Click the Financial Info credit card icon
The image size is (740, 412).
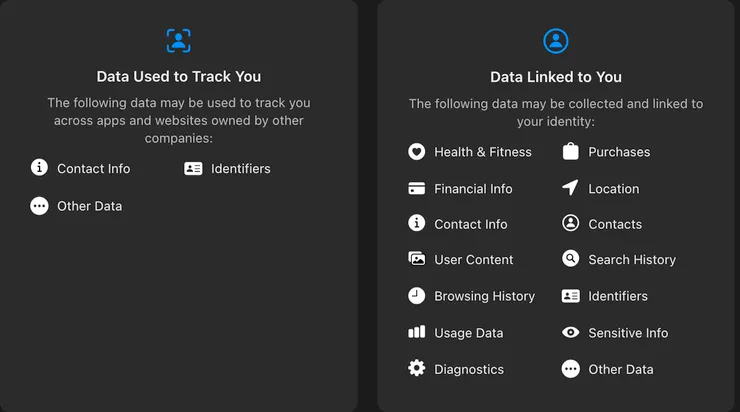[x=417, y=188]
